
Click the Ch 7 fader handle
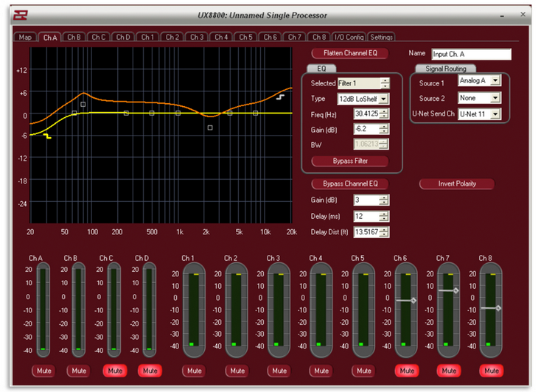(456, 290)
